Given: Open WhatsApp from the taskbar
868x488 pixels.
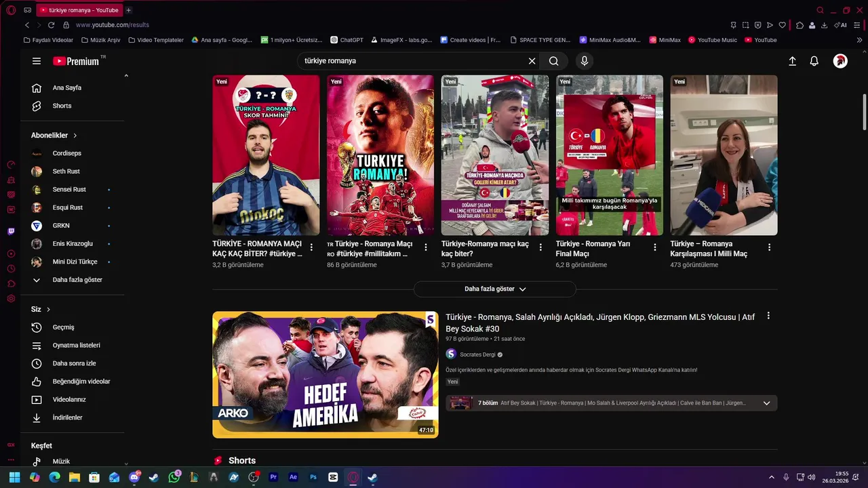Looking at the screenshot, I should (x=174, y=477).
